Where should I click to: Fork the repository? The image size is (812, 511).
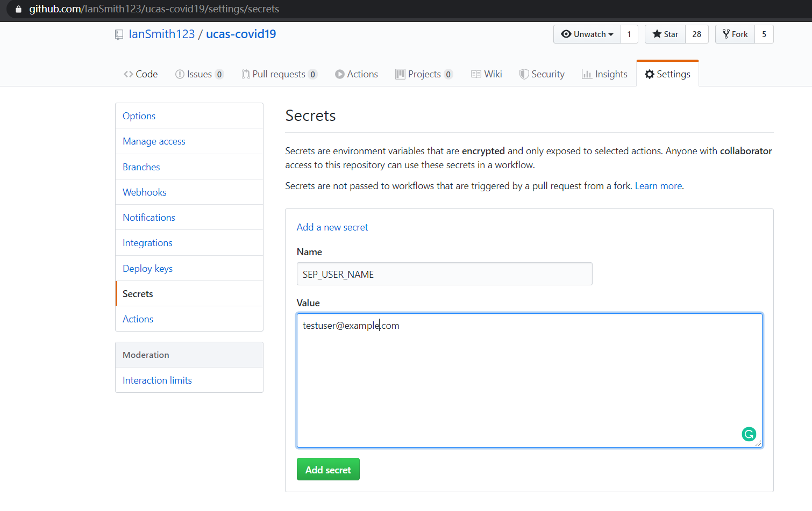pos(735,34)
